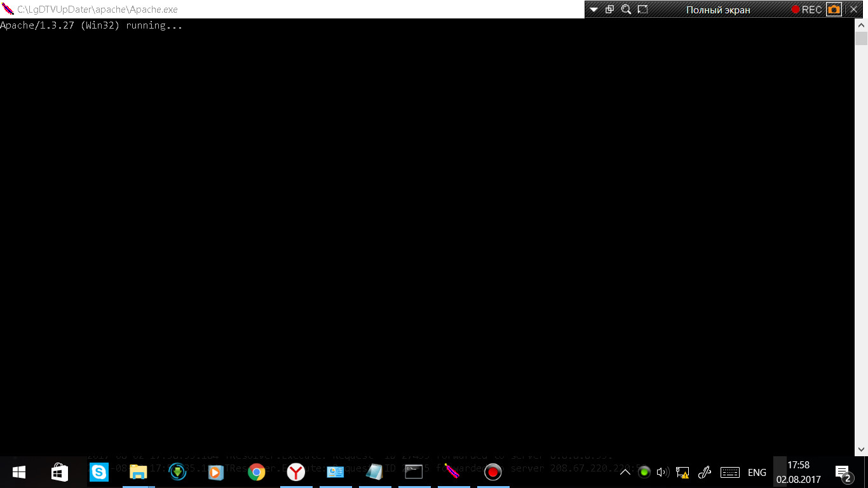The image size is (868, 488).
Task: Open Skype from the taskbar
Action: [x=99, y=472]
